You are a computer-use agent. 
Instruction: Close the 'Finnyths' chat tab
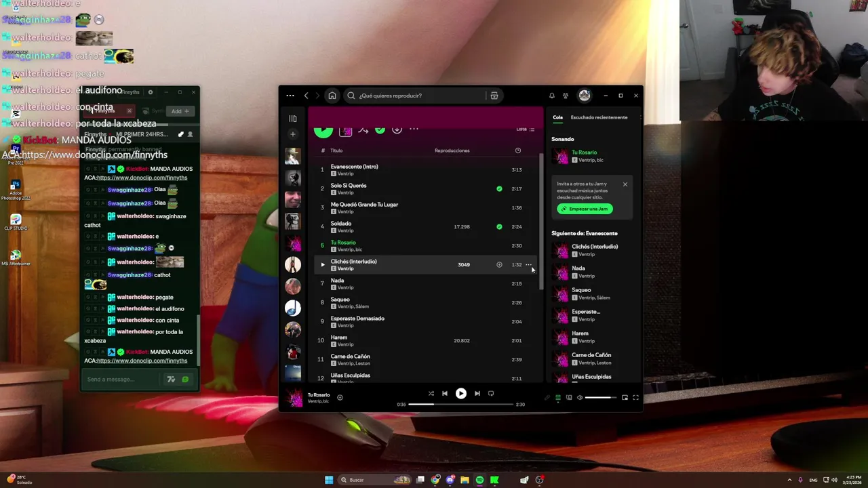coord(129,111)
